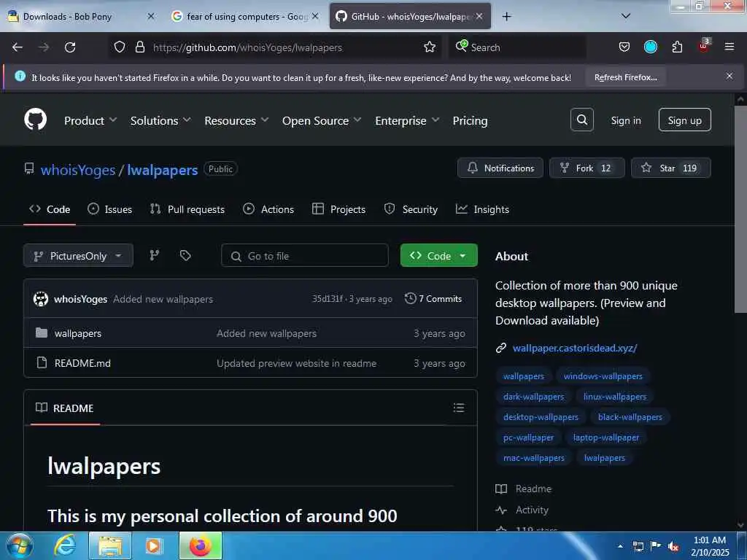Open the PicturesOnly branch selector

[78, 256]
